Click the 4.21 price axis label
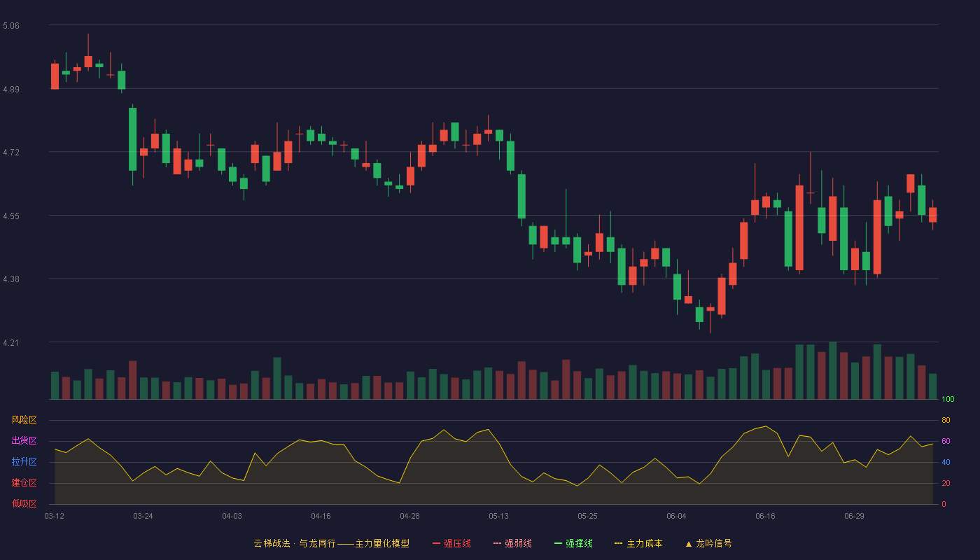Viewport: 980px width, 560px height. click(11, 343)
